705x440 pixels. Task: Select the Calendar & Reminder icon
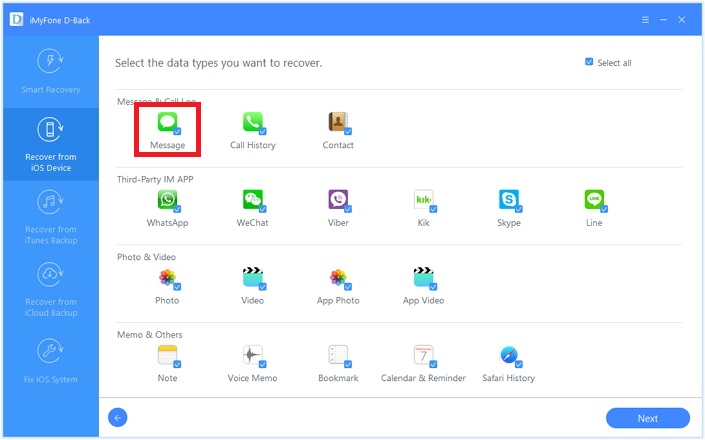424,355
